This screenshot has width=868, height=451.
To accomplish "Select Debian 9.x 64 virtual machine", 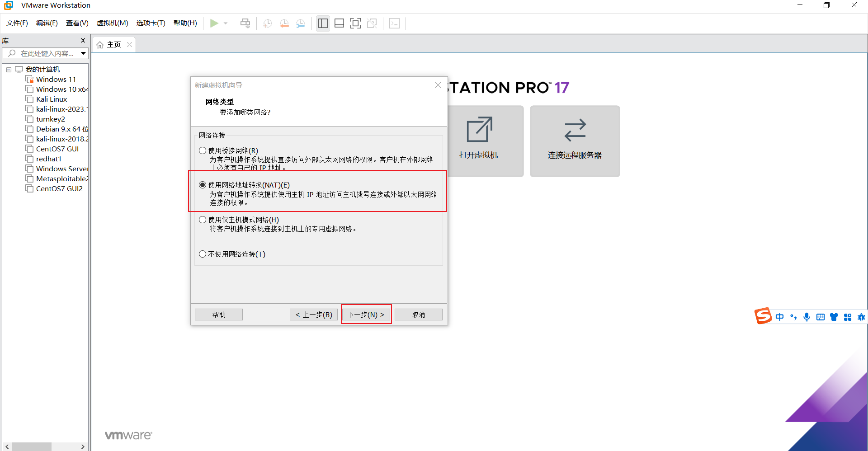I will pyautogui.click(x=61, y=129).
